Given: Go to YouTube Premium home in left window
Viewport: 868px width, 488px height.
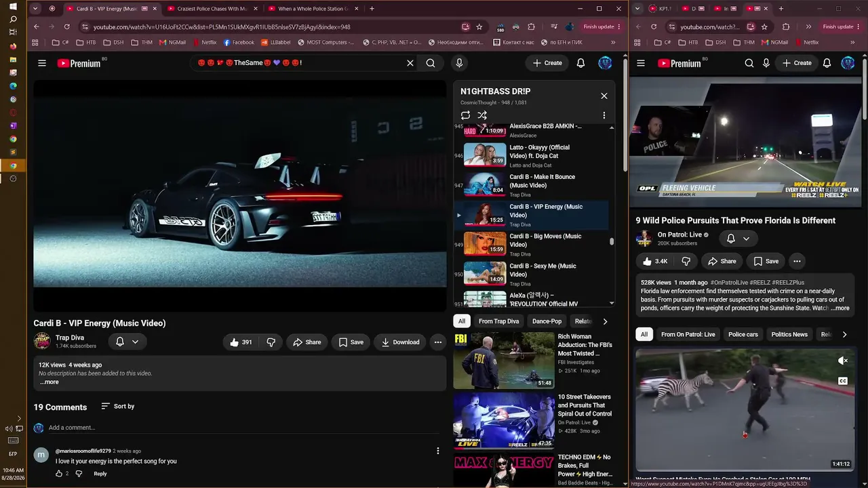Looking at the screenshot, I should (x=79, y=63).
